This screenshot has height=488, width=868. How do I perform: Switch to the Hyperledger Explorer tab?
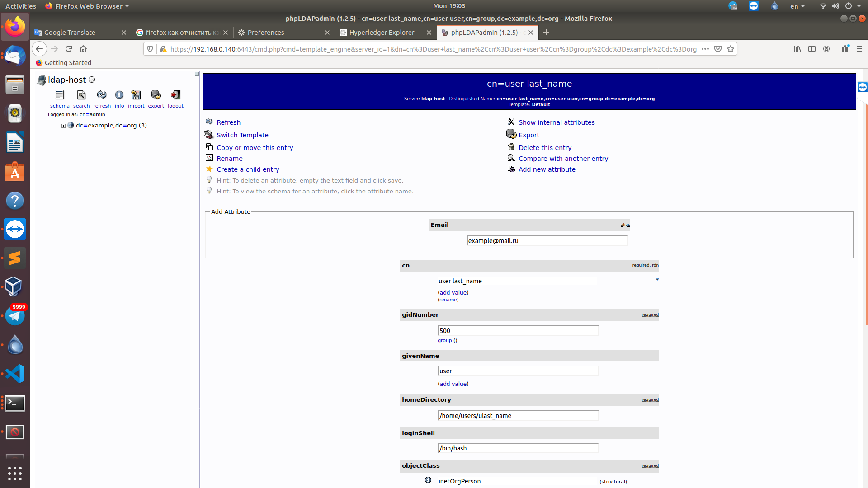(x=381, y=33)
